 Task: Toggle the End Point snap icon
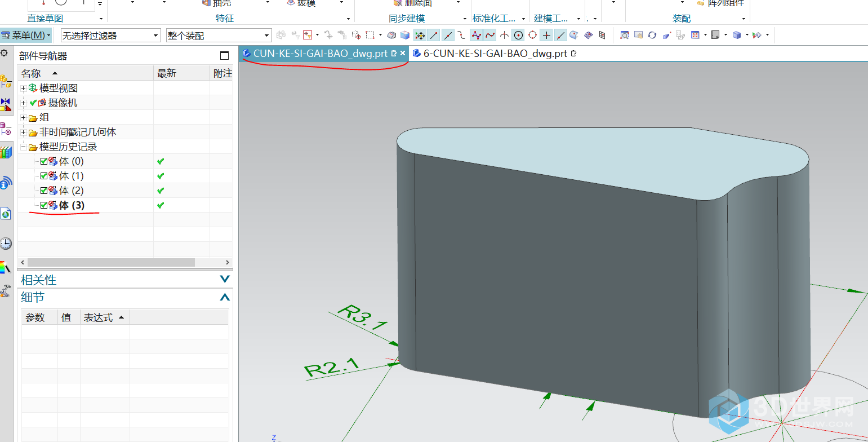[434, 36]
